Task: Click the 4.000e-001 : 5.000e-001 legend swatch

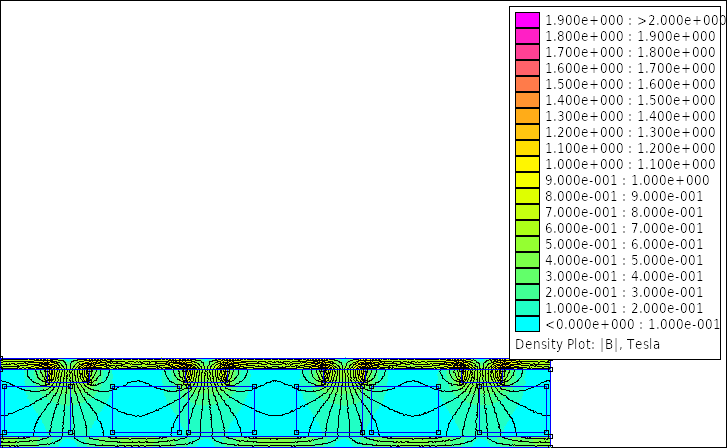Action: (x=527, y=260)
